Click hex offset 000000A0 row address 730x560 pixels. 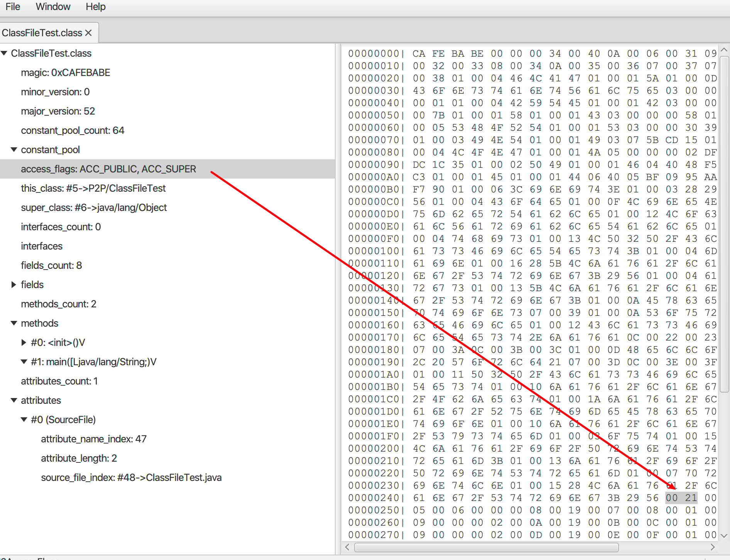pyautogui.click(x=373, y=177)
